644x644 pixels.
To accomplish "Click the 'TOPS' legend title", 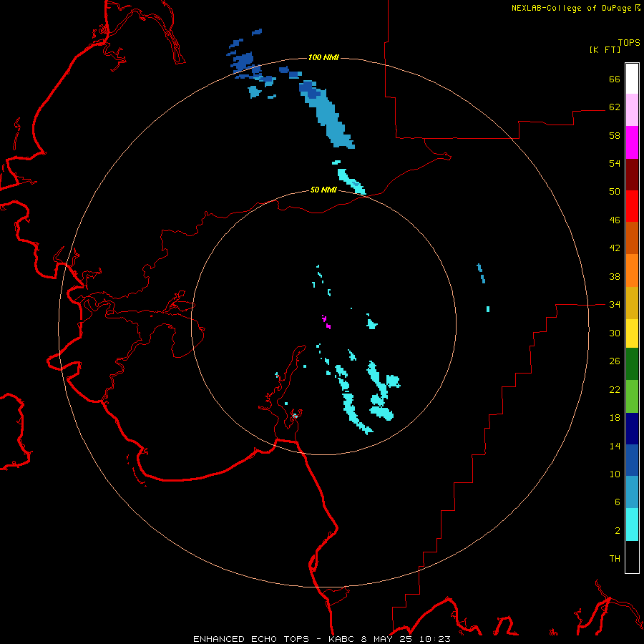I will click(629, 42).
